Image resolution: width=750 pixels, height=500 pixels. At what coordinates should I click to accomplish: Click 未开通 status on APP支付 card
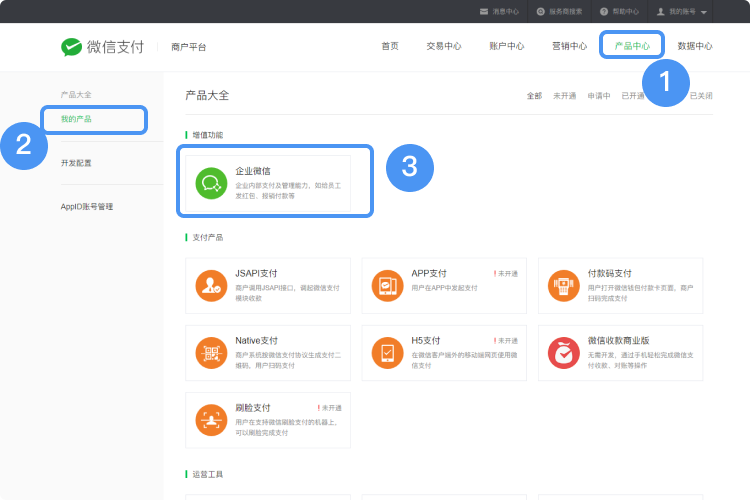coord(506,274)
